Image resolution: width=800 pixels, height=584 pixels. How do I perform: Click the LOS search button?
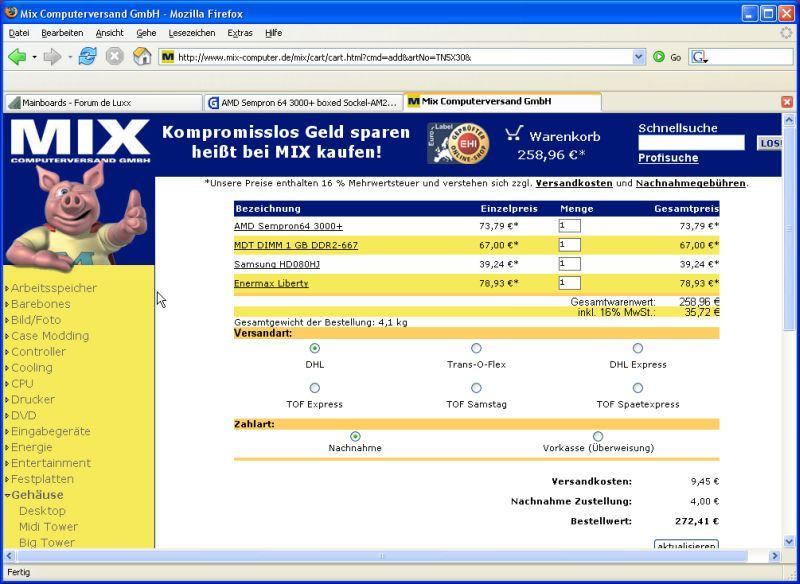(769, 143)
